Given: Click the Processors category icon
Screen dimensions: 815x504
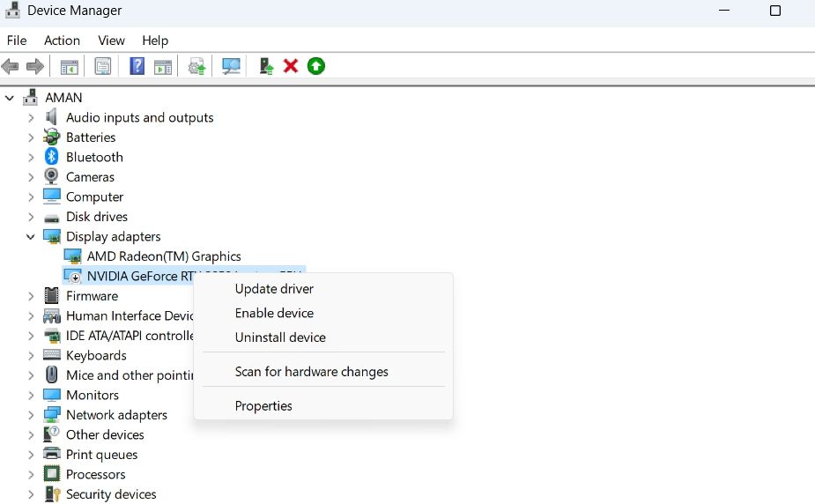Looking at the screenshot, I should [x=51, y=473].
